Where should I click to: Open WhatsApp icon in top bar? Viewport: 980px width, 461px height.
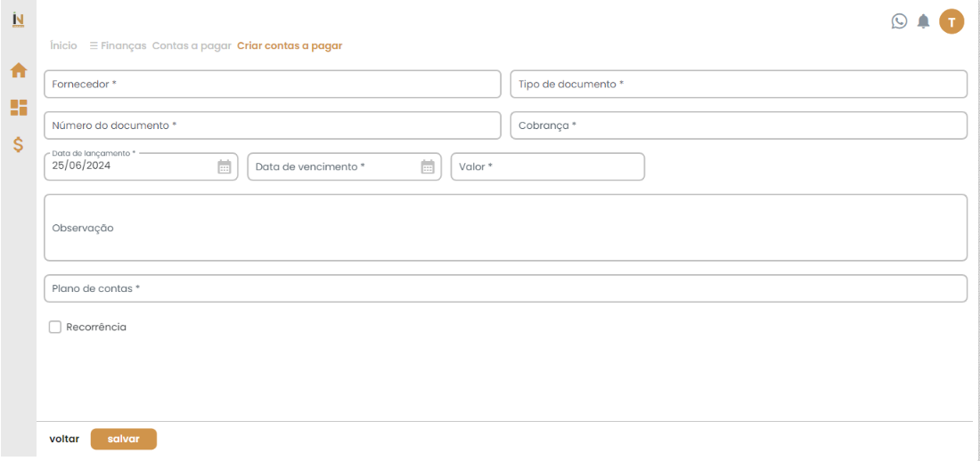[x=899, y=21]
